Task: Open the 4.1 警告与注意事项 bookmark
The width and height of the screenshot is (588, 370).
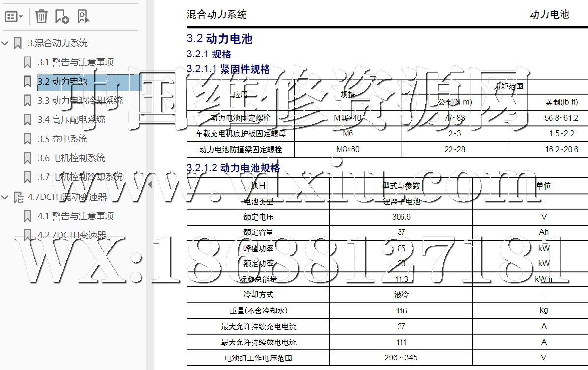Action: pyautogui.click(x=76, y=216)
